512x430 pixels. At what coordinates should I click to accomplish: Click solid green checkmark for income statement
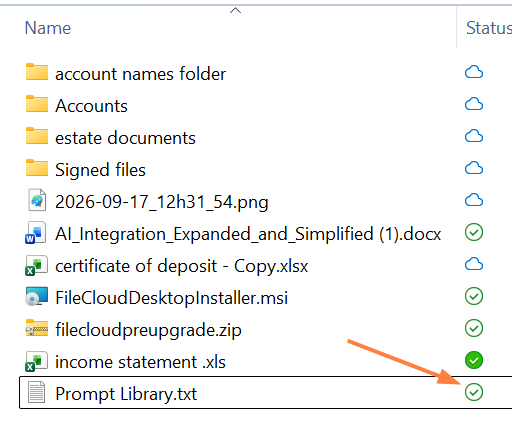[474, 360]
